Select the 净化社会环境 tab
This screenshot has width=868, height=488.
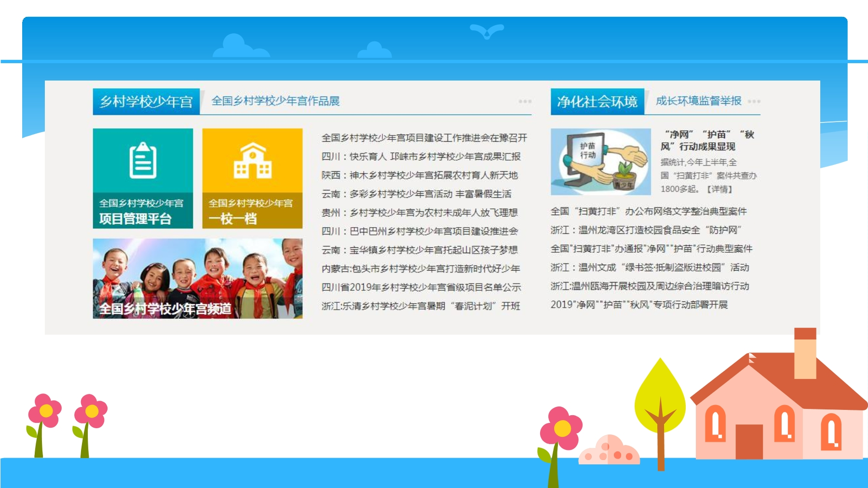click(597, 101)
